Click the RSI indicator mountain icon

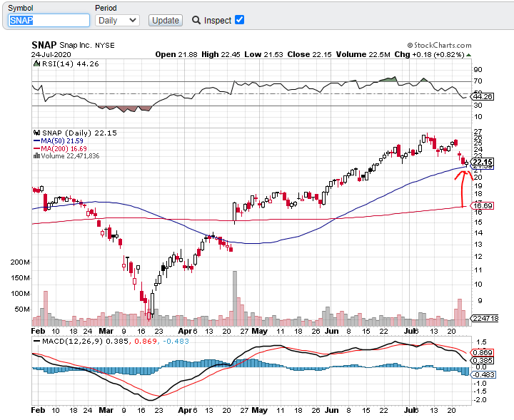coord(37,63)
